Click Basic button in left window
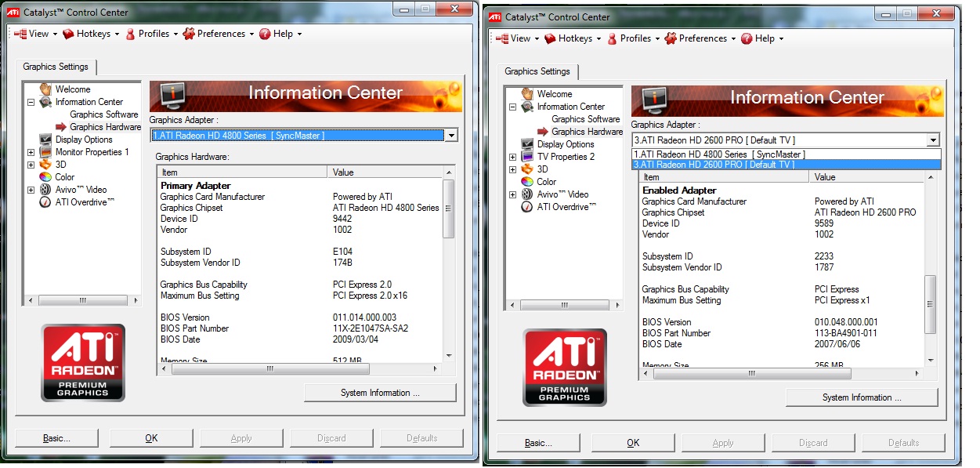Viewport: 980px width, 468px height. [x=56, y=438]
